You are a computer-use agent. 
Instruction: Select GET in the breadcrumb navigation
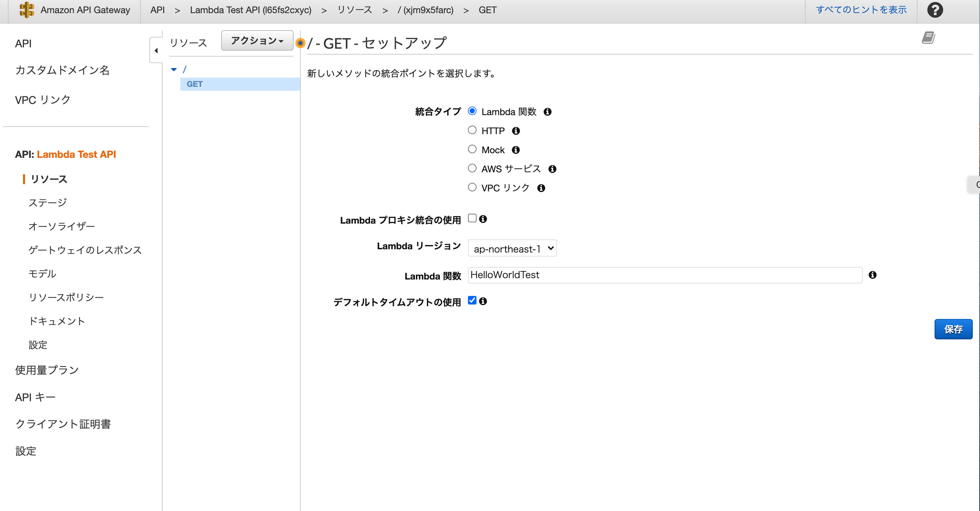[487, 10]
